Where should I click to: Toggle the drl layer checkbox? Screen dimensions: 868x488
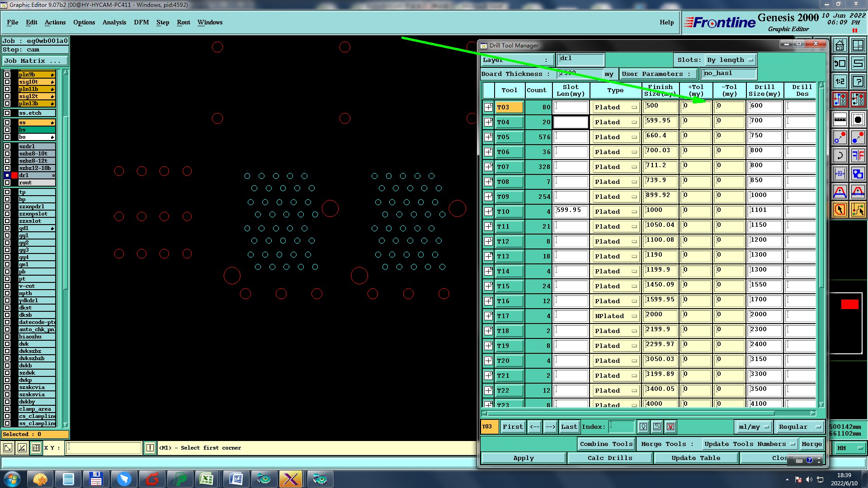tap(7, 175)
